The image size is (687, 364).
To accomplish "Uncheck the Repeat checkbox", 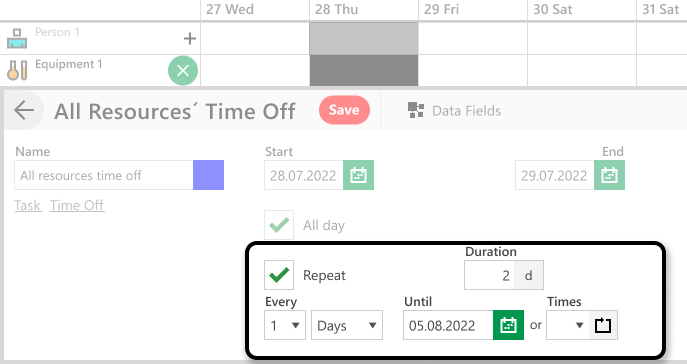I will click(279, 275).
